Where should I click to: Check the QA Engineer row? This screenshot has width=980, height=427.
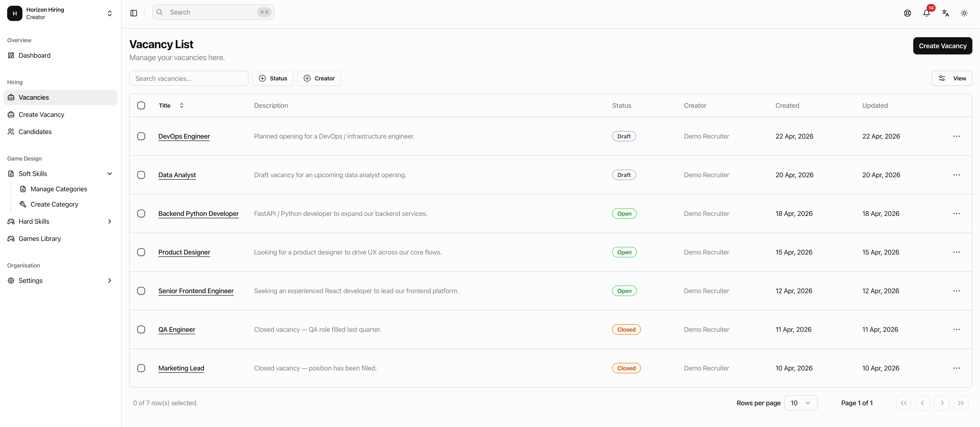point(141,330)
